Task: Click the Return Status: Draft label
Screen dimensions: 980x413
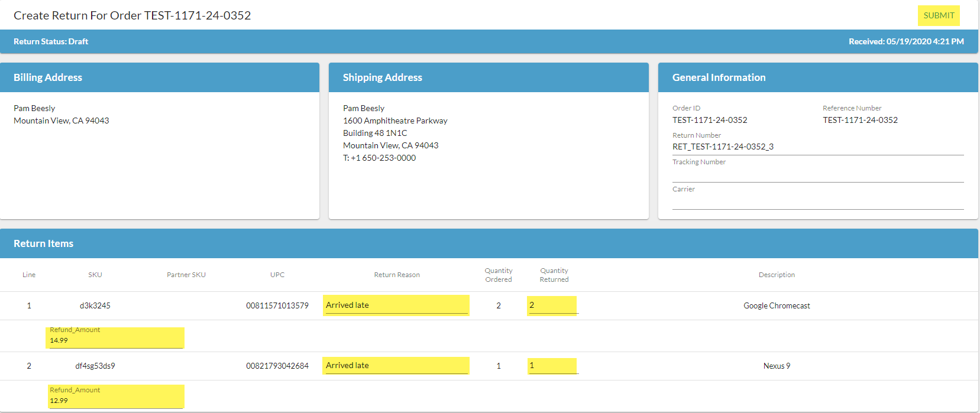Action: point(51,41)
